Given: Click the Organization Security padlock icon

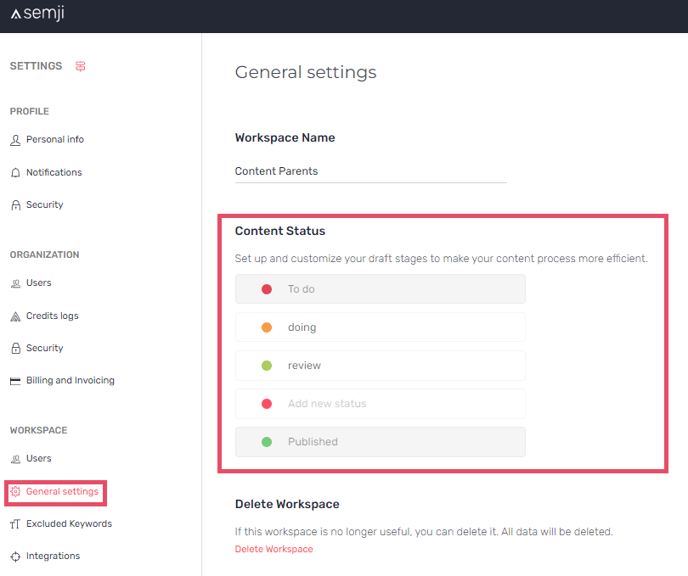Looking at the screenshot, I should pyautogui.click(x=16, y=348).
